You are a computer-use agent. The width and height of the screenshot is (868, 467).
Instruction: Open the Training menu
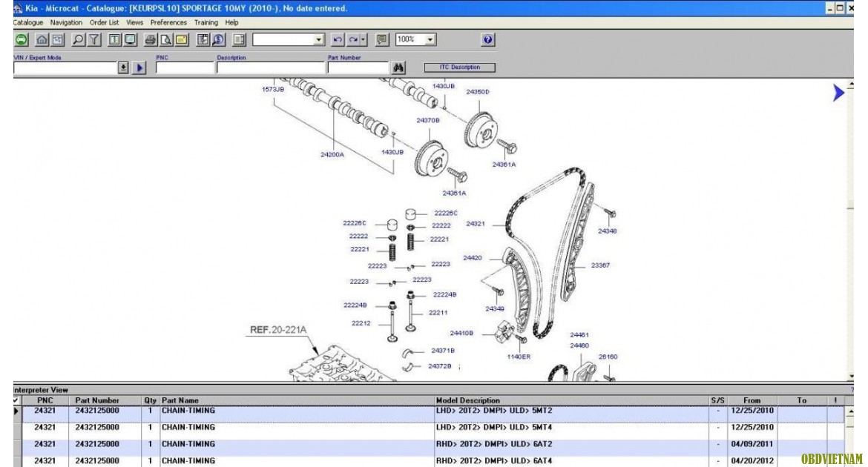(x=206, y=23)
